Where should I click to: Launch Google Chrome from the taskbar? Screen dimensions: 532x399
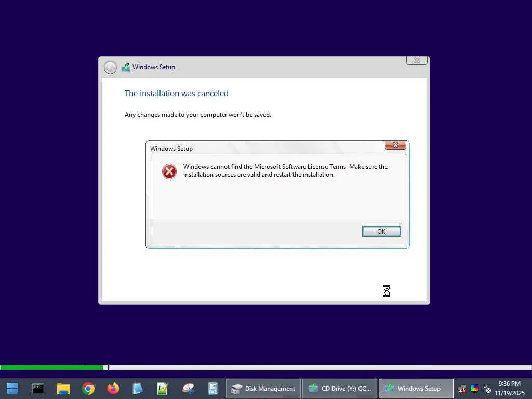(88, 389)
